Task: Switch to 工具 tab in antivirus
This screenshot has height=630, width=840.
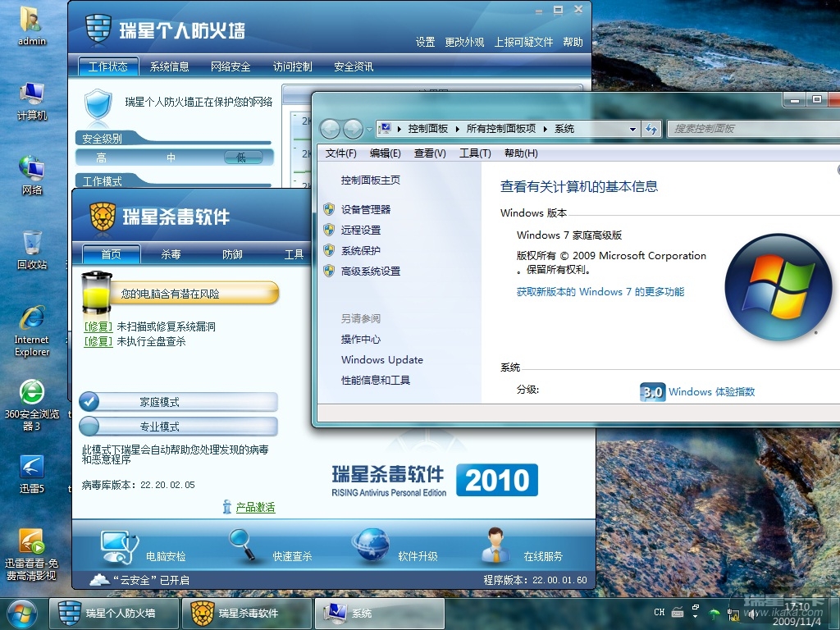Action: coord(294,254)
